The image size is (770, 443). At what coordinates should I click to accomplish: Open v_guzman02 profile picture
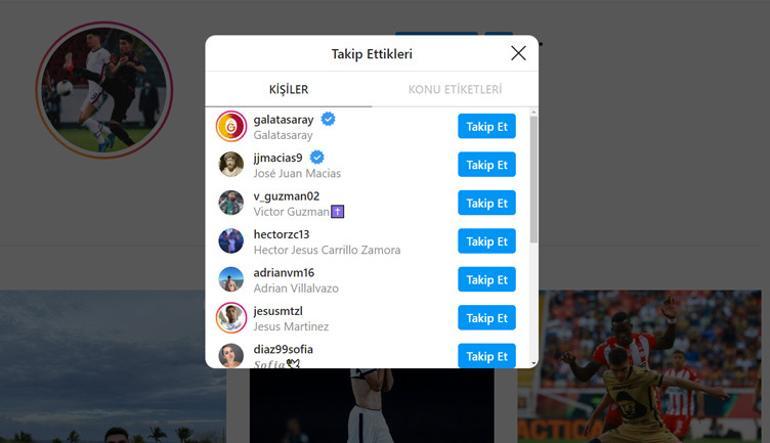231,203
